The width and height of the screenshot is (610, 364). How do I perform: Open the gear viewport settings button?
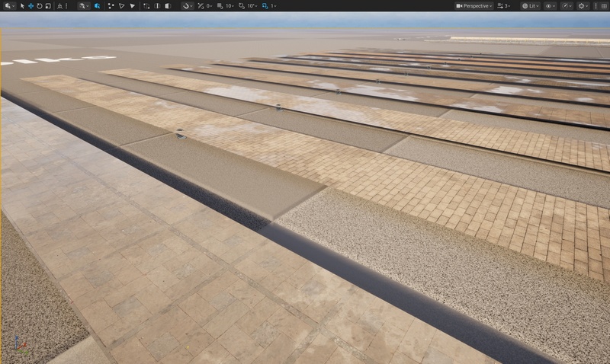[x=584, y=5]
